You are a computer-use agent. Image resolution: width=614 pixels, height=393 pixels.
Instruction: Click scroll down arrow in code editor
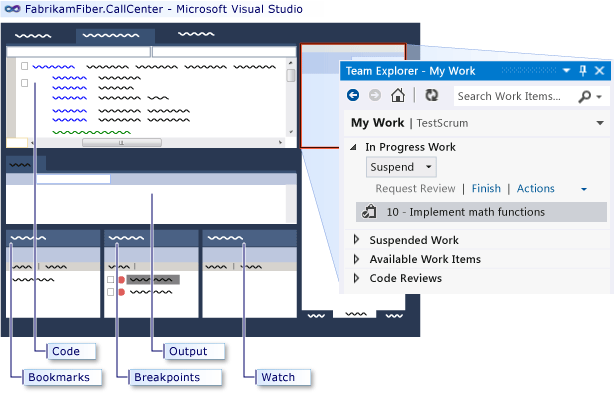pos(291,132)
